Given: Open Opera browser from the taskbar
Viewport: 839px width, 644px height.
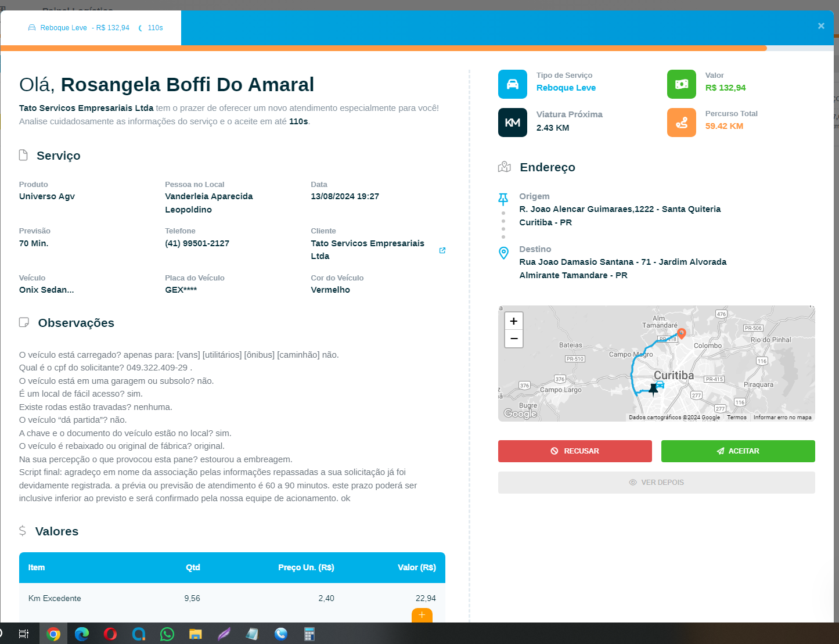Looking at the screenshot, I should (110, 634).
